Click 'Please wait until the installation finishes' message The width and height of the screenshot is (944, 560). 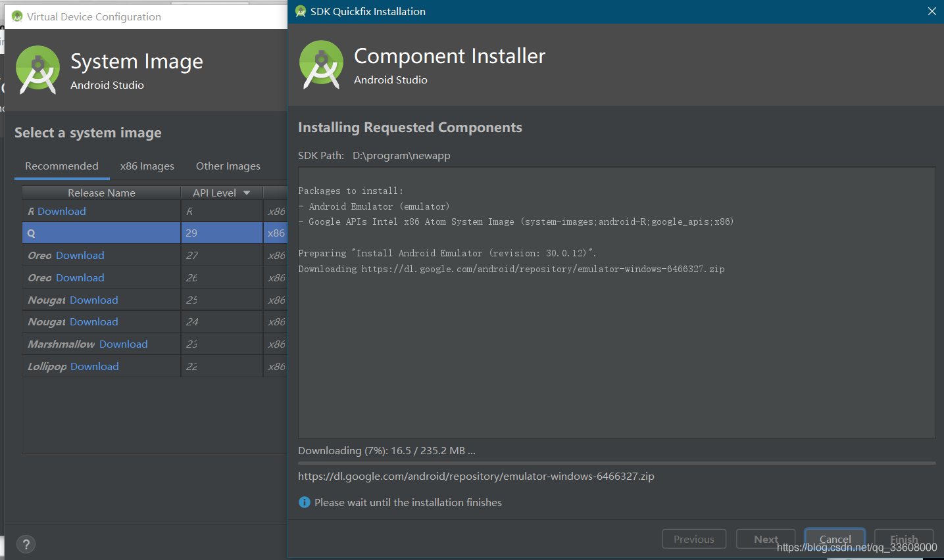408,502
